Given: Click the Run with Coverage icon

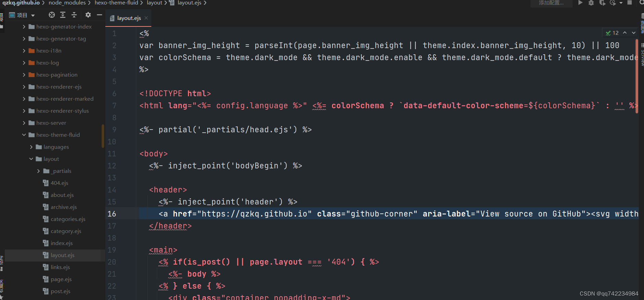Looking at the screenshot, I should tap(602, 3).
